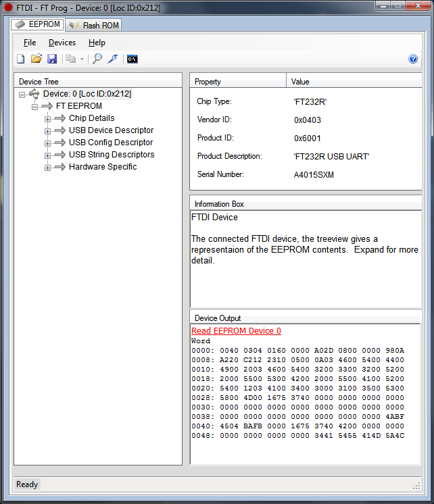Click the Chip Type: property label
This screenshot has height=504, width=434.
(214, 101)
